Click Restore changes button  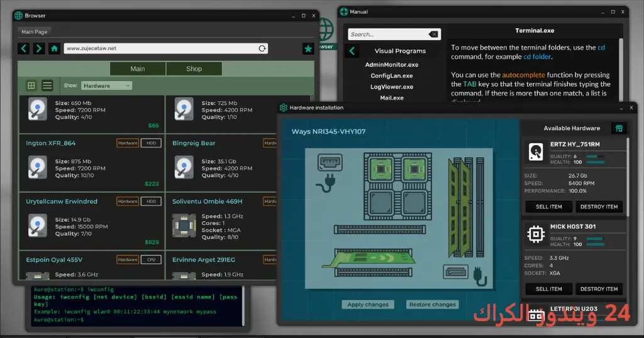433,304
